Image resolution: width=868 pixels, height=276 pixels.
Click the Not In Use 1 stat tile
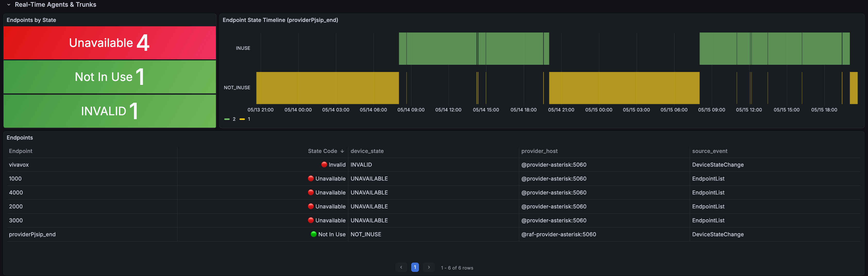[x=109, y=77]
